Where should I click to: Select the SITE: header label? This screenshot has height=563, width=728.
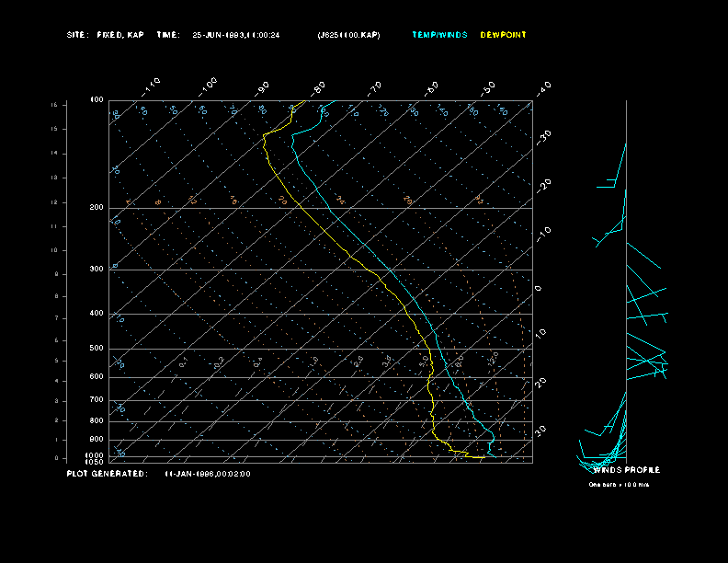pyautogui.click(x=77, y=35)
